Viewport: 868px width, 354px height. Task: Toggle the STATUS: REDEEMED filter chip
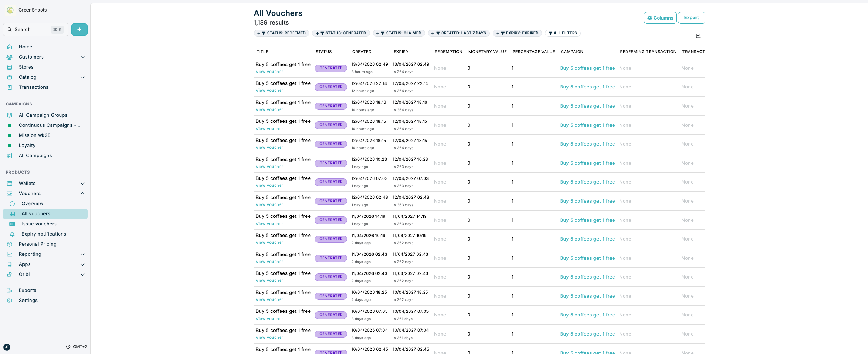tap(281, 33)
